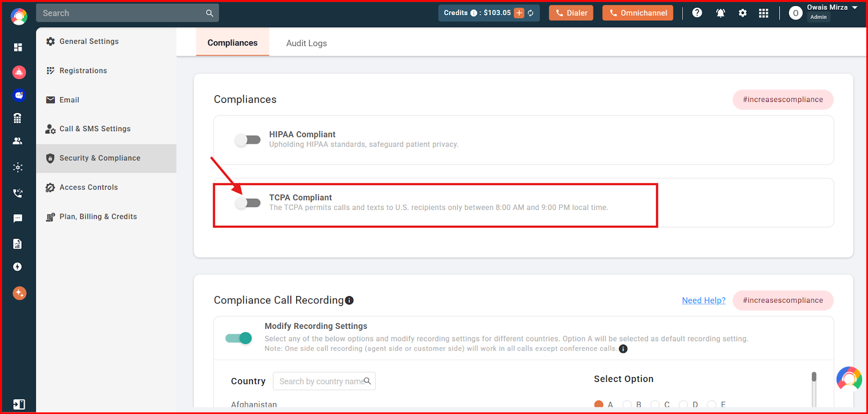The width and height of the screenshot is (868, 414).
Task: Add credits with the orange plus icon
Action: pyautogui.click(x=519, y=13)
